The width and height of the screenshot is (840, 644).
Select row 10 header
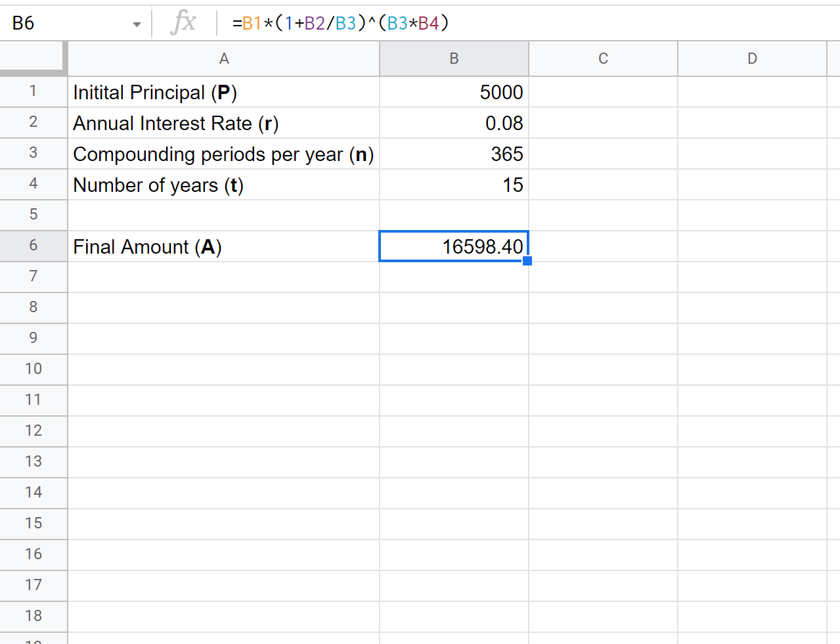[33, 369]
